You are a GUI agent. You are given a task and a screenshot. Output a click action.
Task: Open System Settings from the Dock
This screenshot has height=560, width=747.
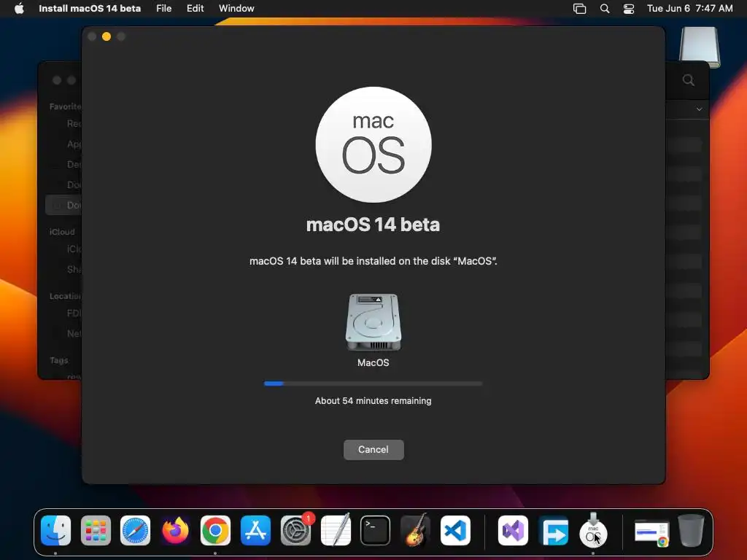[x=295, y=531]
